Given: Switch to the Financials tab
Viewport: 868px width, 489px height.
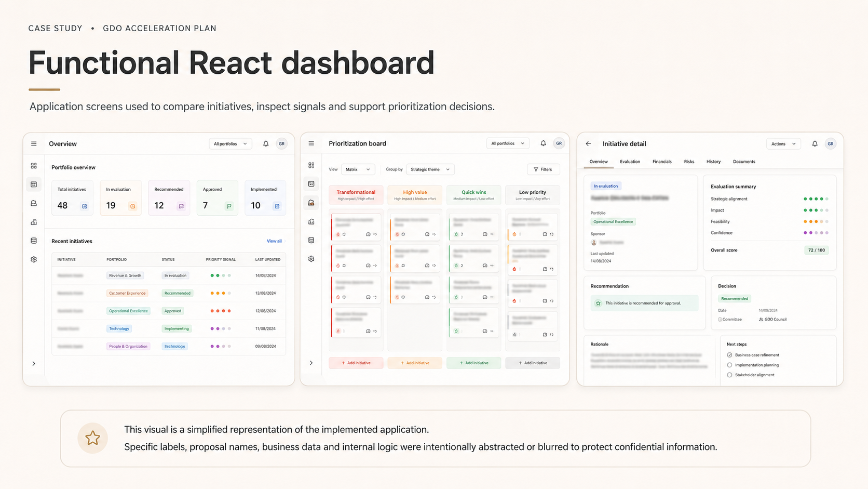Looking at the screenshot, I should (x=662, y=162).
